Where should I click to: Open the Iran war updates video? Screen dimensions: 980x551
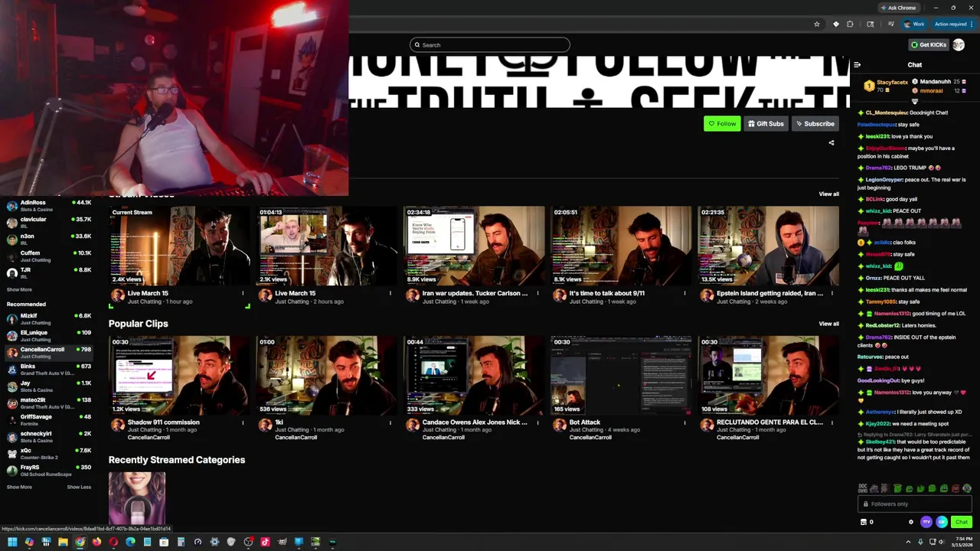click(474, 246)
